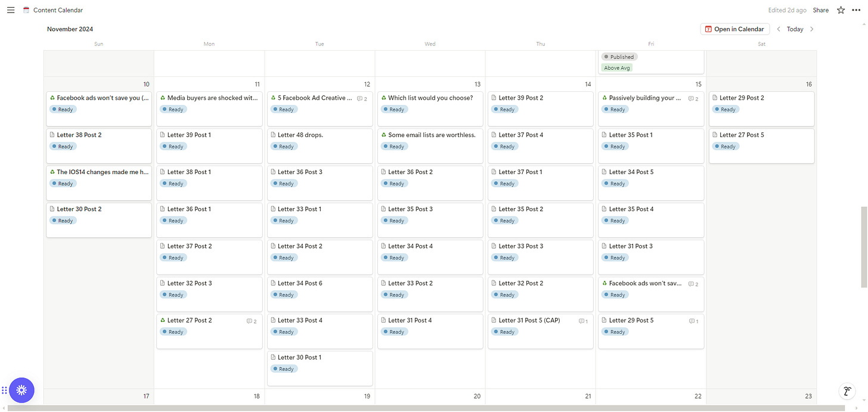Jump to Today
The height and width of the screenshot is (412, 868).
(x=795, y=29)
